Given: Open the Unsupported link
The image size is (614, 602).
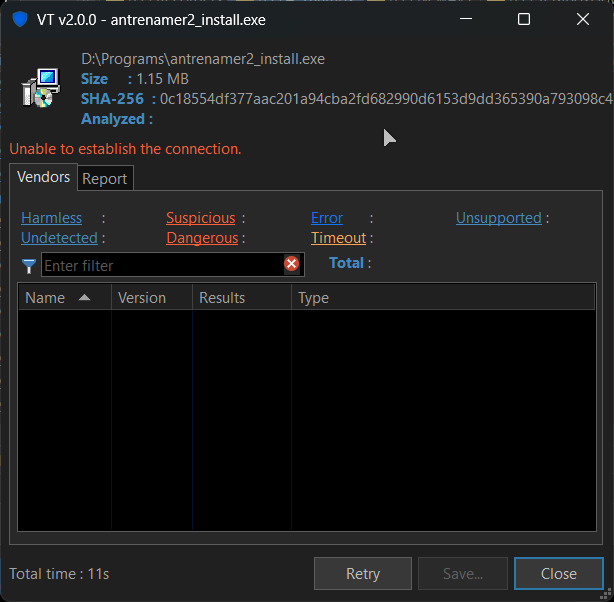Looking at the screenshot, I should tap(499, 218).
